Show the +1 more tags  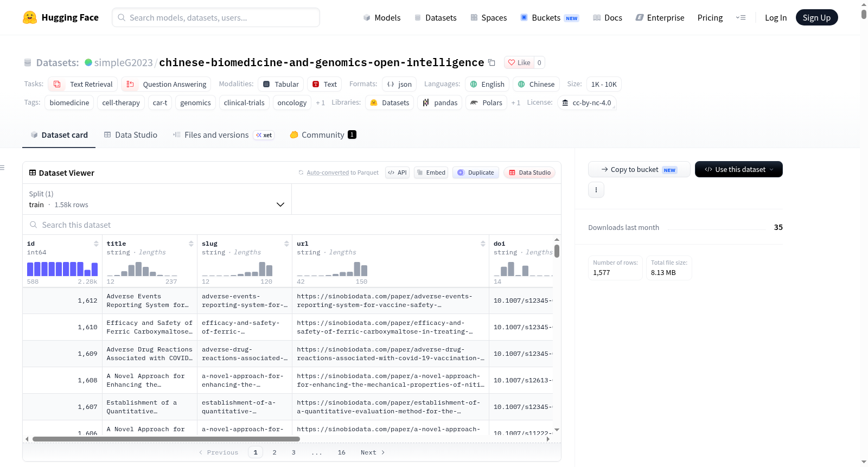coord(321,103)
